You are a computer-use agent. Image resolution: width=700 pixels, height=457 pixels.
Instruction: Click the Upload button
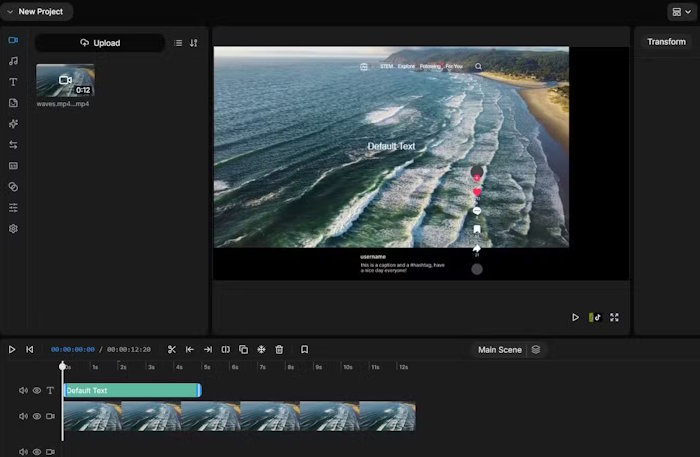click(x=100, y=43)
